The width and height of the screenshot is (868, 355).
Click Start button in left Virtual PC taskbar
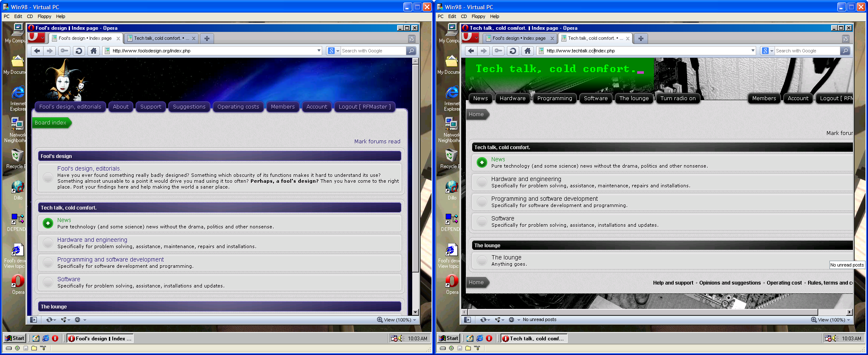(15, 338)
